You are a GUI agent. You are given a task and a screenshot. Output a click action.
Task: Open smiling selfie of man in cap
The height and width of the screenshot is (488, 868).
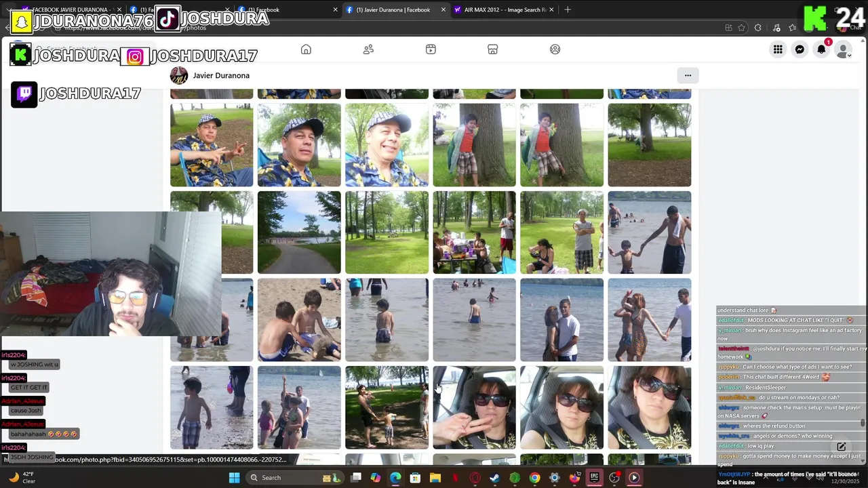coord(387,145)
